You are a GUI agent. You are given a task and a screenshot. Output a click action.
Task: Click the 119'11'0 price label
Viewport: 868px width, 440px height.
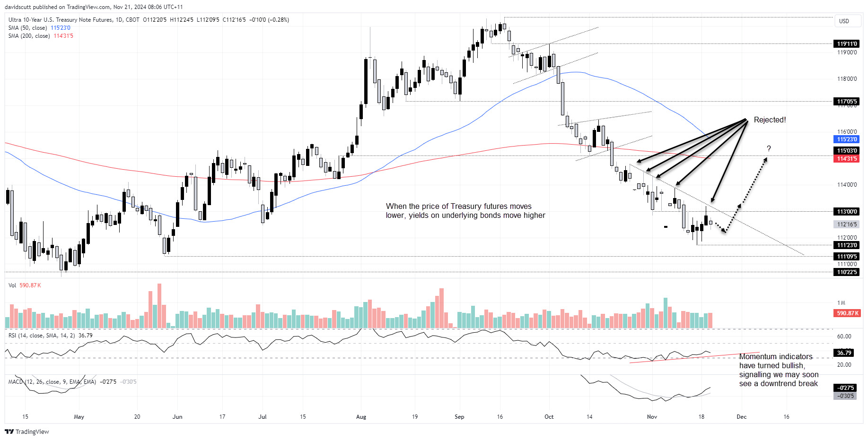pyautogui.click(x=846, y=44)
